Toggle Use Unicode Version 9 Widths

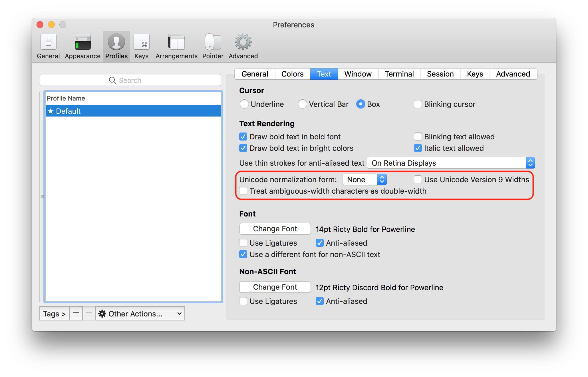(418, 180)
